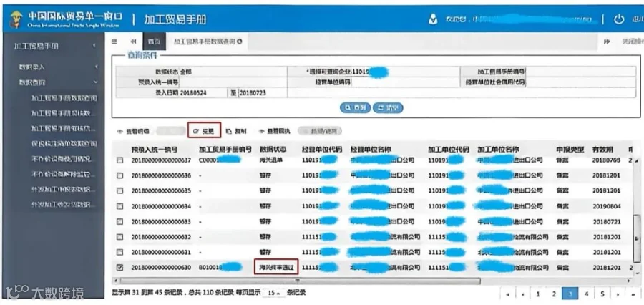Open 外发加工收发货数据... in the sidebar
Viewport: 644px width, 305px height.
tap(64, 204)
